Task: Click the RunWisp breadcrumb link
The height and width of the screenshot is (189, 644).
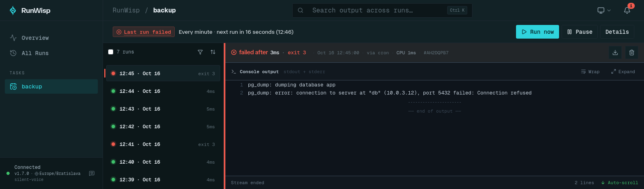Action: coord(126,10)
